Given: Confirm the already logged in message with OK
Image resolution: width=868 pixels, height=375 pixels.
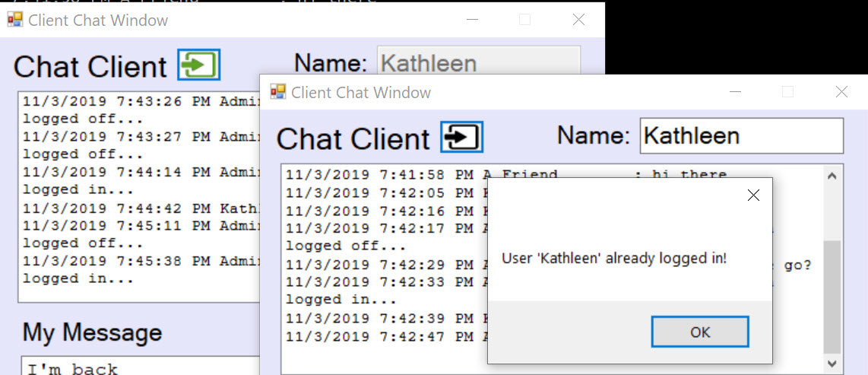Looking at the screenshot, I should (x=700, y=332).
